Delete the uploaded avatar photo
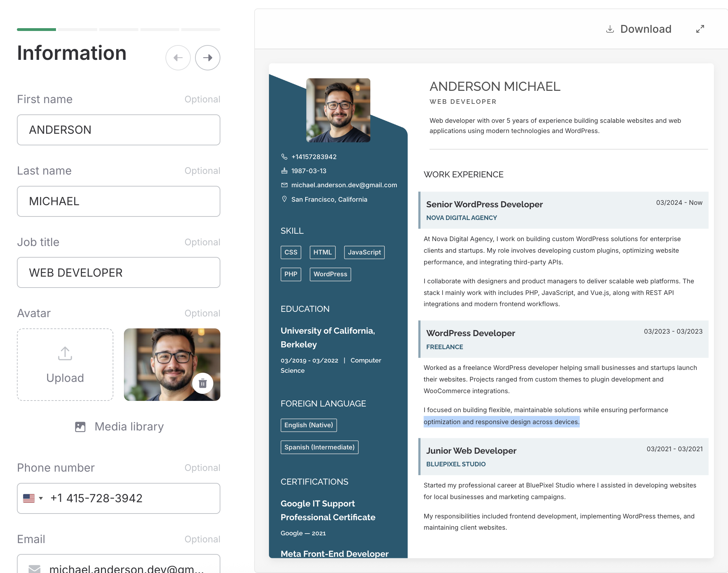 [x=202, y=383]
